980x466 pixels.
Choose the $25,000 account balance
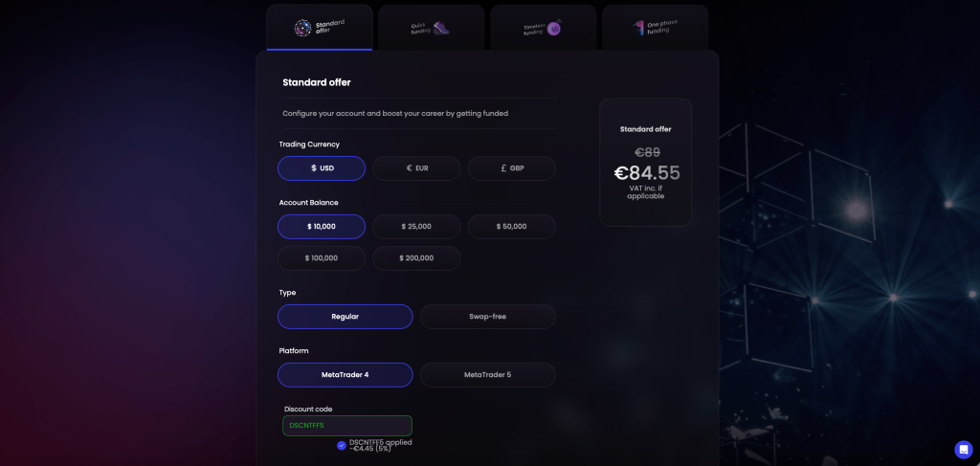(x=416, y=227)
